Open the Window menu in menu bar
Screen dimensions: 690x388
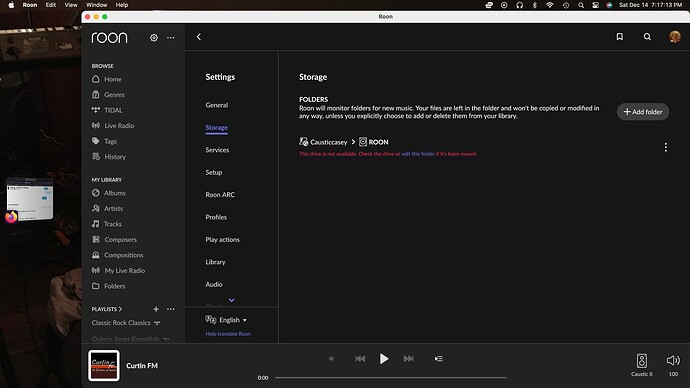pyautogui.click(x=96, y=5)
